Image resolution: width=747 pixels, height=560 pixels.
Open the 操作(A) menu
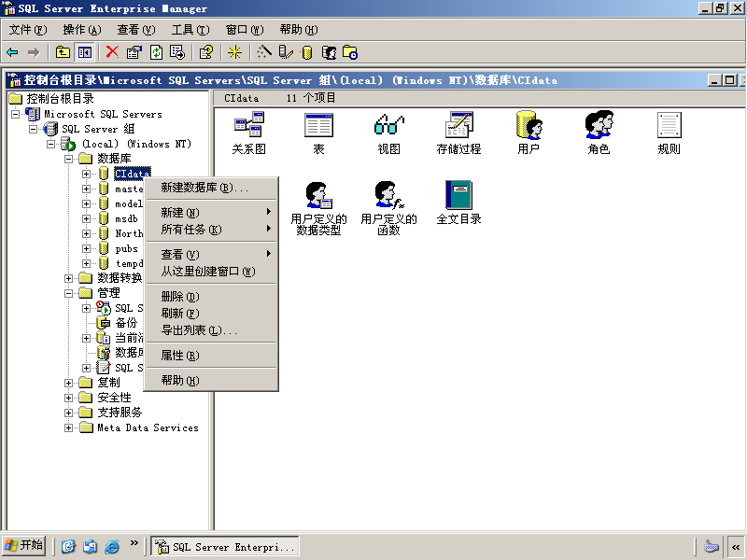point(82,30)
